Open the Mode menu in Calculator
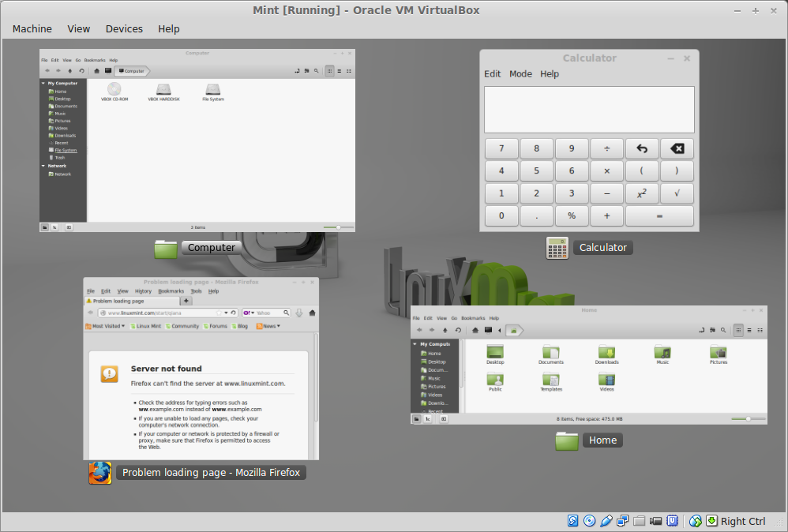The height and width of the screenshot is (532, 788). (520, 73)
